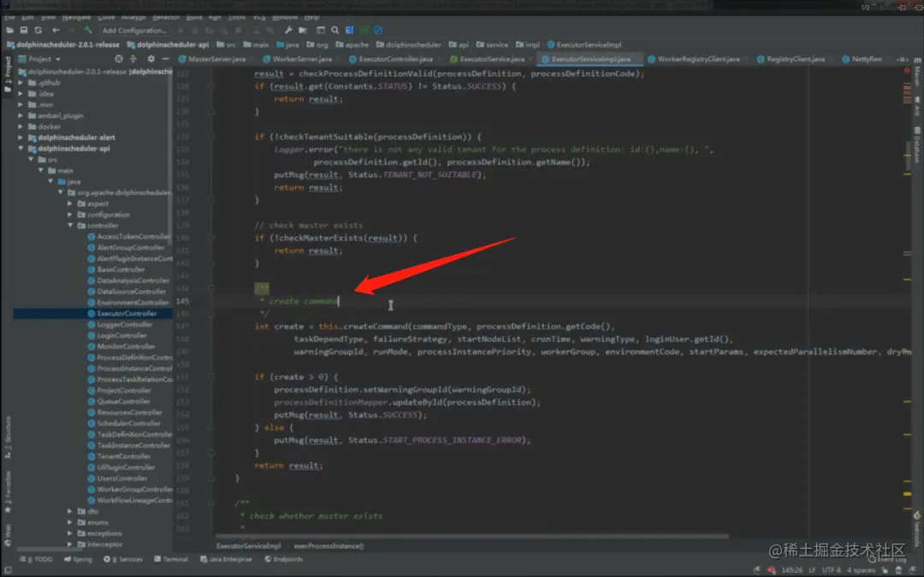Open Add Configuration dropdown
Viewport: 924px width, 577px height.
click(x=134, y=30)
